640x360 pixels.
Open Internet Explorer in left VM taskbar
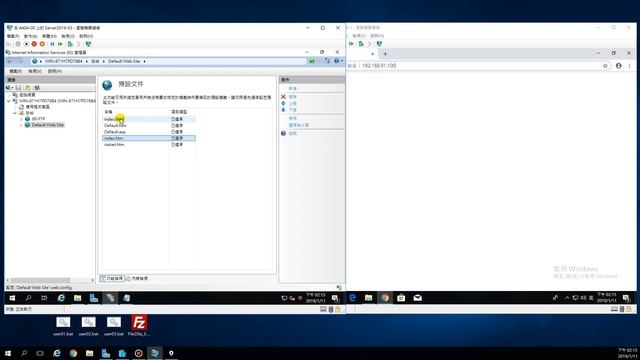61,298
